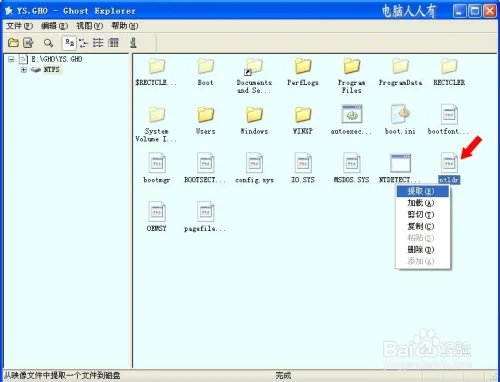The width and height of the screenshot is (500, 382).
Task: Select the $RECYCLE folder icon
Action: pyautogui.click(x=156, y=65)
